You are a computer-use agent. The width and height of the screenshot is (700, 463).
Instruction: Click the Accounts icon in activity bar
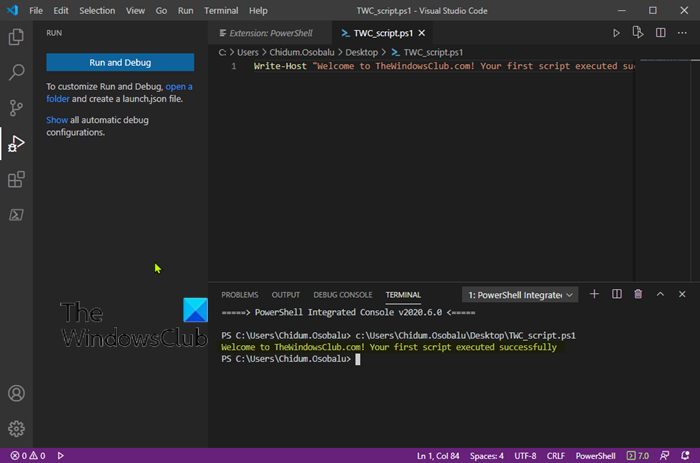click(16, 394)
